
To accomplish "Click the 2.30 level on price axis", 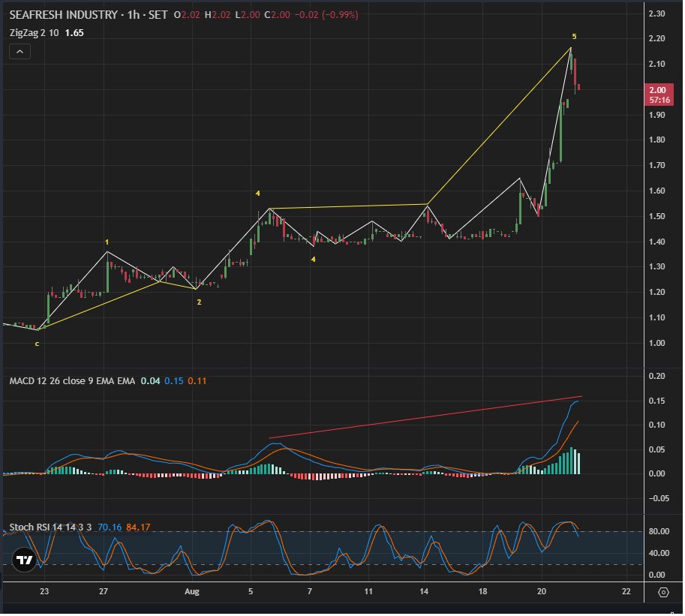I will 658,14.
